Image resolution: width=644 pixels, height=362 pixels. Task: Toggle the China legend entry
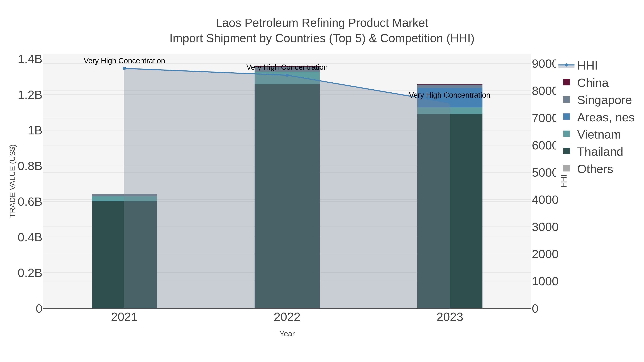pyautogui.click(x=586, y=83)
